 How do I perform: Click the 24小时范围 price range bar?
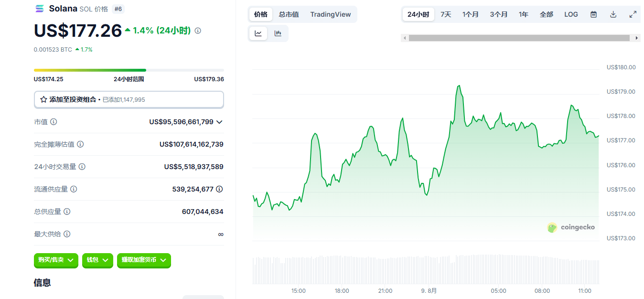pyautogui.click(x=129, y=70)
